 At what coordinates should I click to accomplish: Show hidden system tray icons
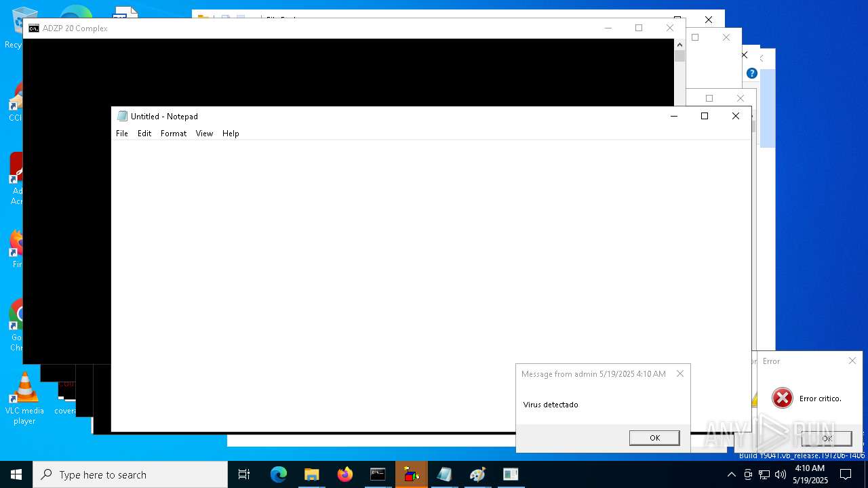[x=731, y=474]
